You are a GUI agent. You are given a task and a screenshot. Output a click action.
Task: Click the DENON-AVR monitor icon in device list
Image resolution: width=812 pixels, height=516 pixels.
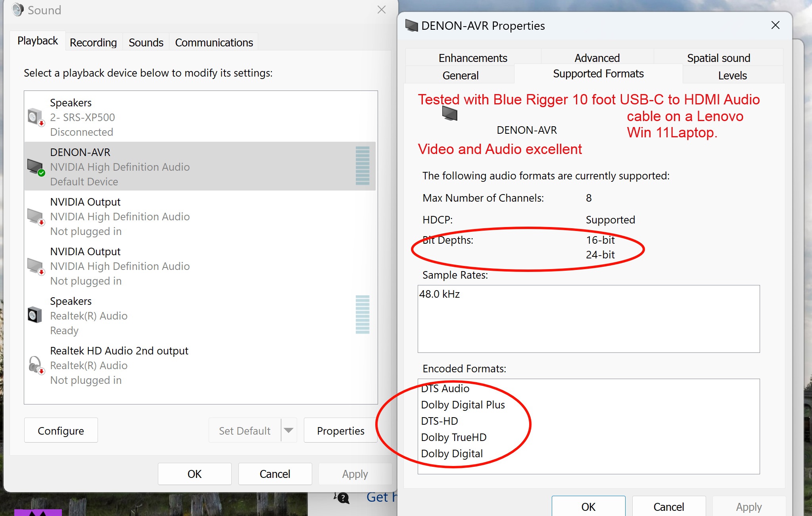click(36, 167)
